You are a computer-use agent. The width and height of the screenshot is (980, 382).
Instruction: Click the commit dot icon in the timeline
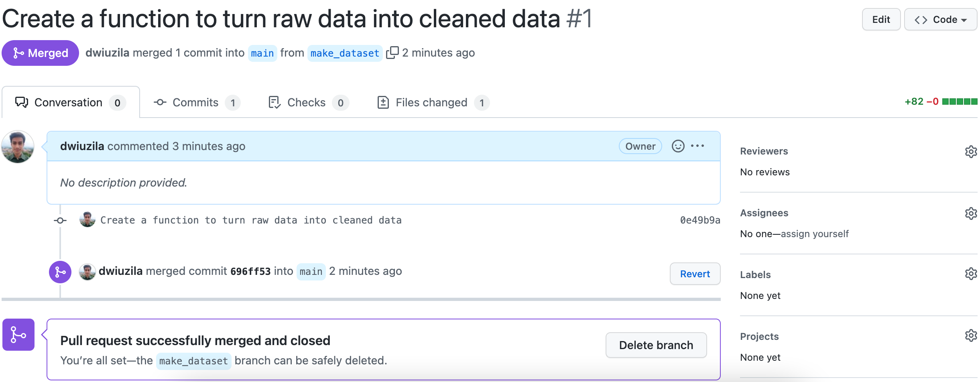(x=60, y=220)
